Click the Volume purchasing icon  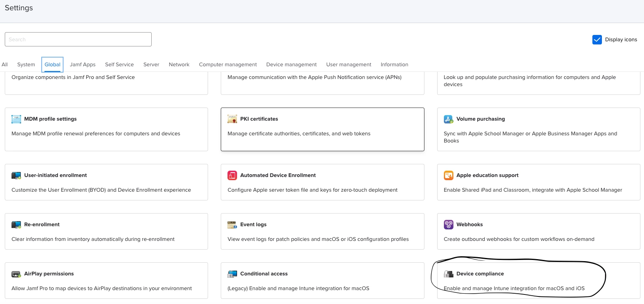(x=449, y=119)
